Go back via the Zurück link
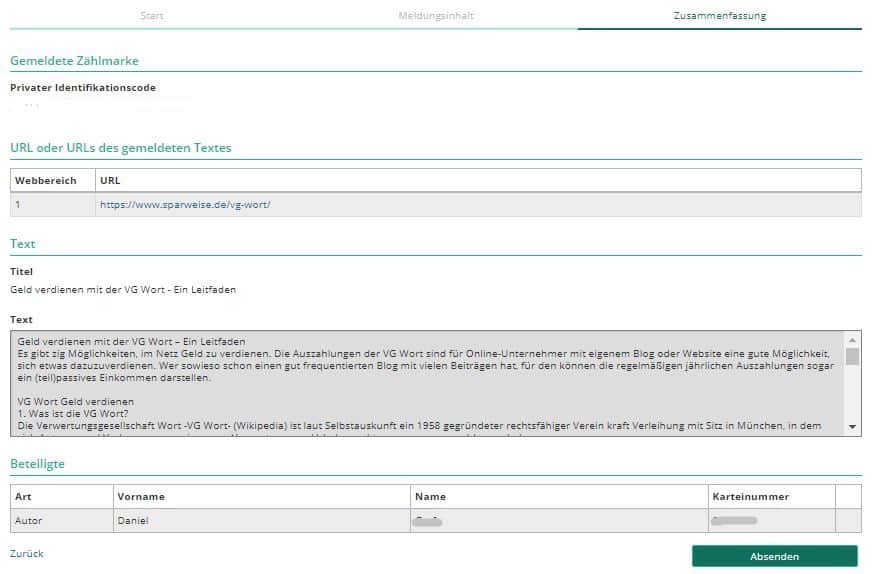Image resolution: width=874 pixels, height=574 pixels. pyautogui.click(x=27, y=553)
